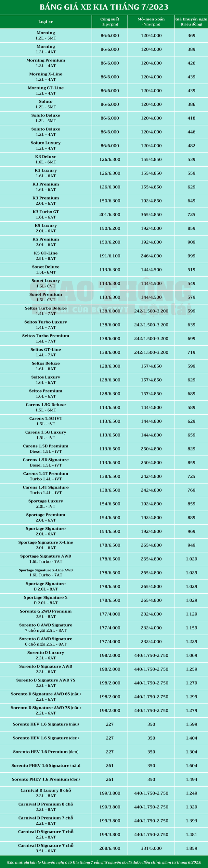Select the 'Soluto Luxury' model name cell
The image size is (208, 868).
[46, 145]
